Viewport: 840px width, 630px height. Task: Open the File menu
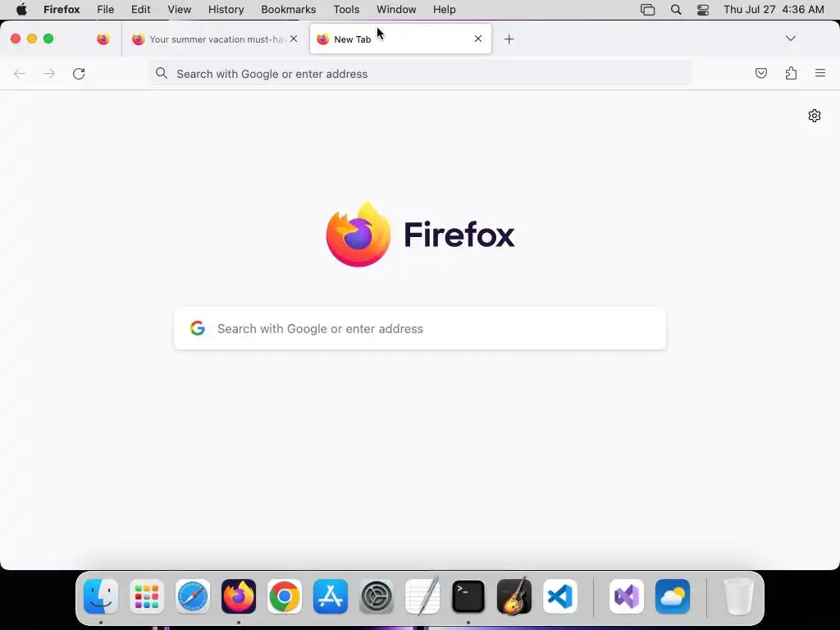pos(106,10)
